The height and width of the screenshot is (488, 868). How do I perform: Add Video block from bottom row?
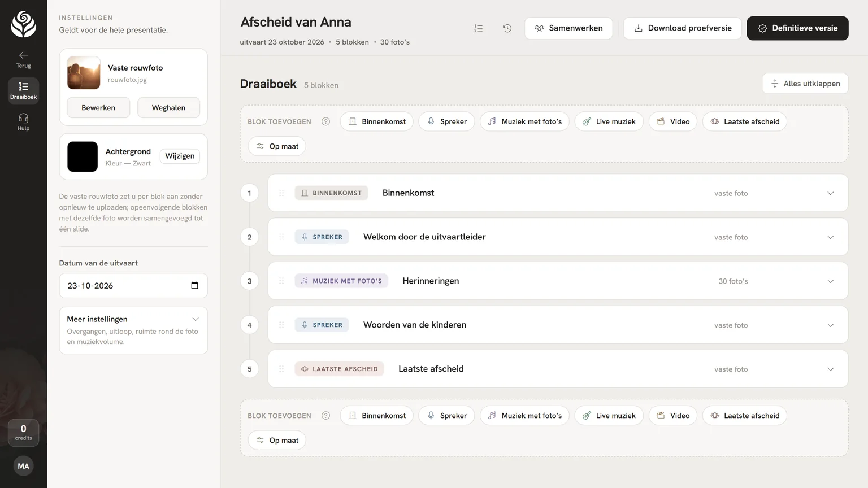[x=673, y=416]
